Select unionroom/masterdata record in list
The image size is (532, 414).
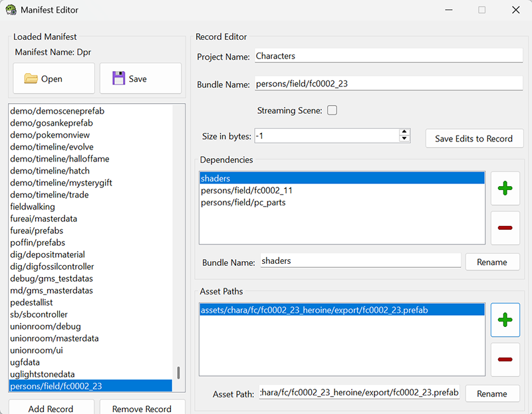coord(55,338)
